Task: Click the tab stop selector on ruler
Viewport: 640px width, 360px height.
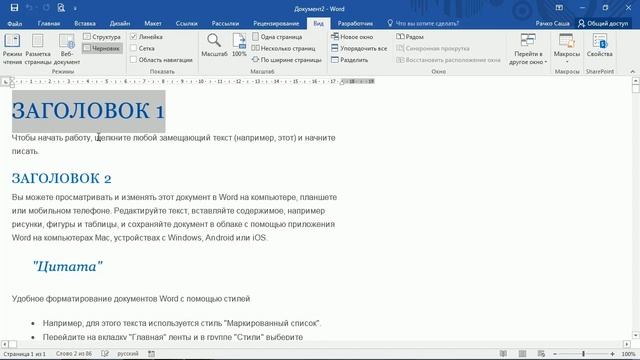Action: [5, 82]
